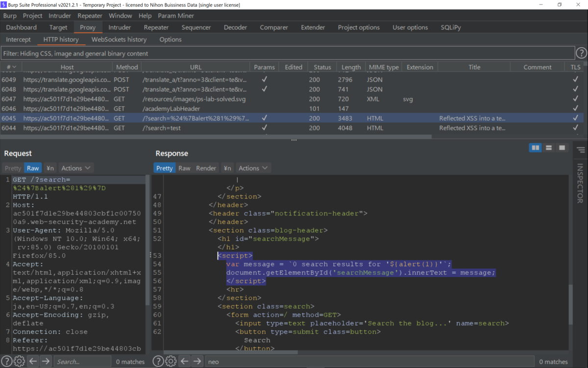Switch to the Target tab
Image resolution: width=588 pixels, height=368 pixels.
pos(58,27)
